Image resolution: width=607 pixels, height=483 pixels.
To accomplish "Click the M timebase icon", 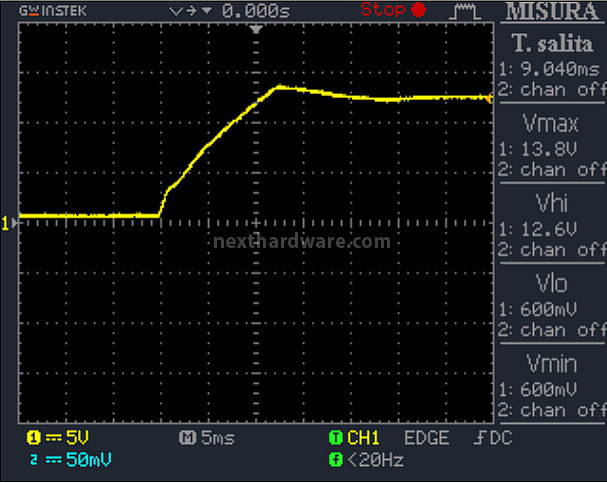I will [x=187, y=438].
